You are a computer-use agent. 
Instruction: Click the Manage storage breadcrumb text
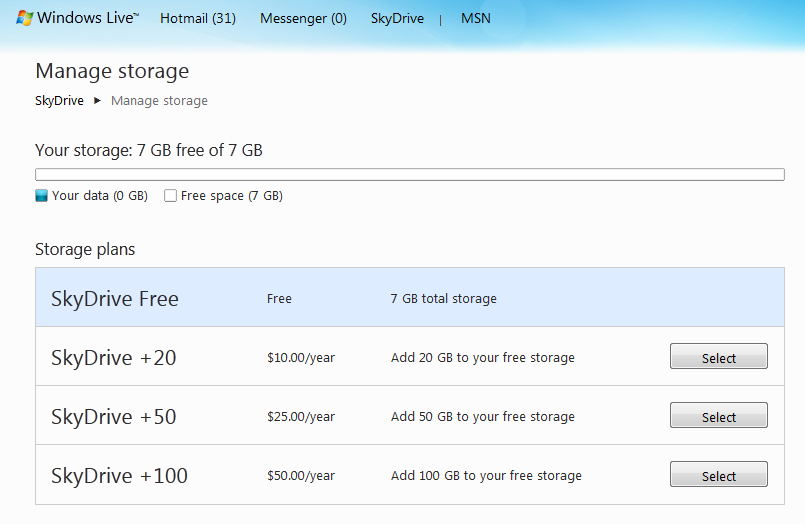click(x=159, y=100)
